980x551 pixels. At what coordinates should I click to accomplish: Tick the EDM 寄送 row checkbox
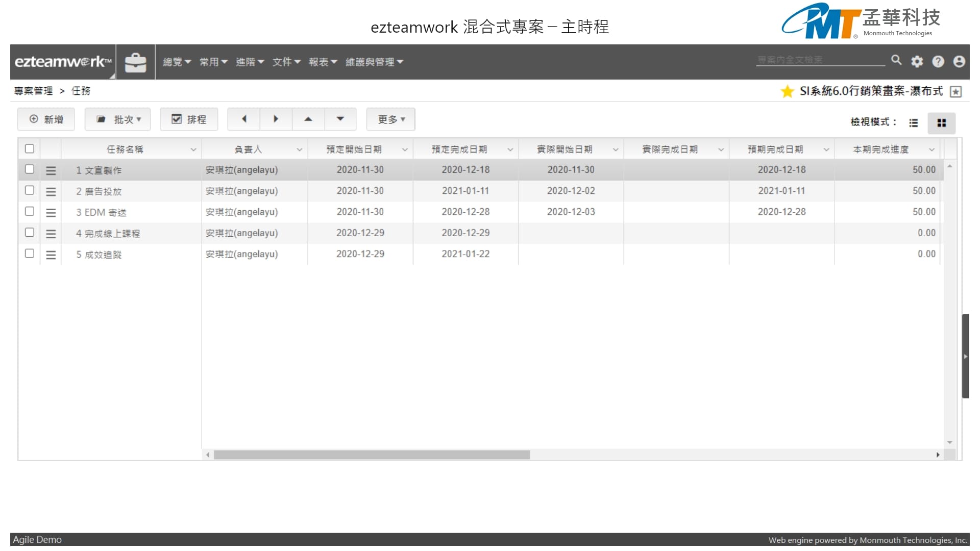30,211
